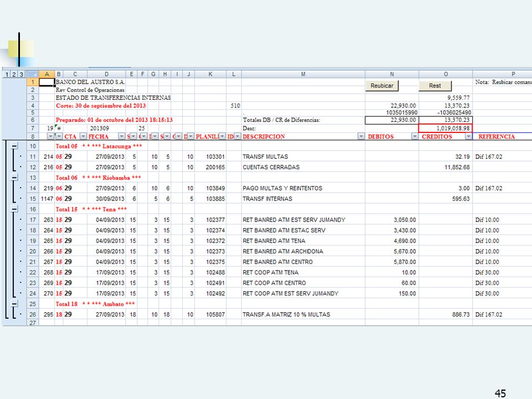Click the Rev Control de Operaciones cell

tap(90, 90)
